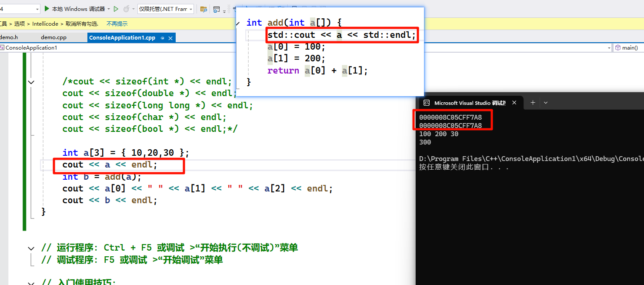Image resolution: width=644 pixels, height=285 pixels.
Task: Click the window layout toolbar icon
Action: [x=217, y=9]
